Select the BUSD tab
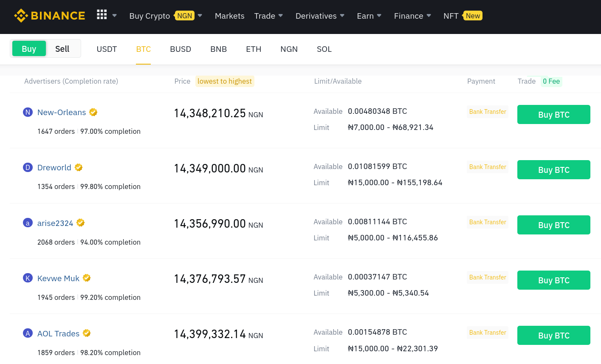This screenshot has height=364, width=601. pyautogui.click(x=181, y=49)
